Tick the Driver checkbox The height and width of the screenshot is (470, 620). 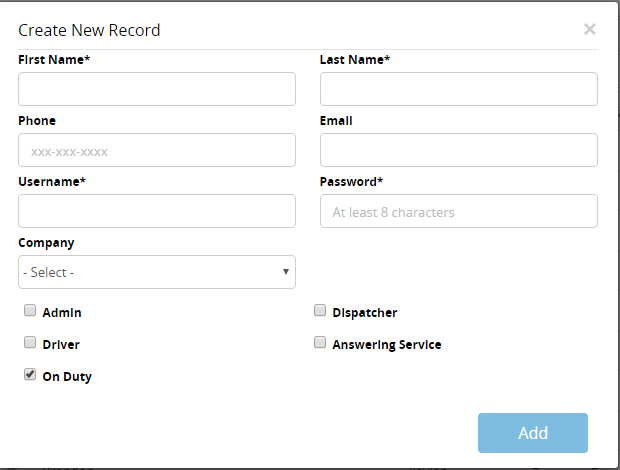tap(30, 343)
